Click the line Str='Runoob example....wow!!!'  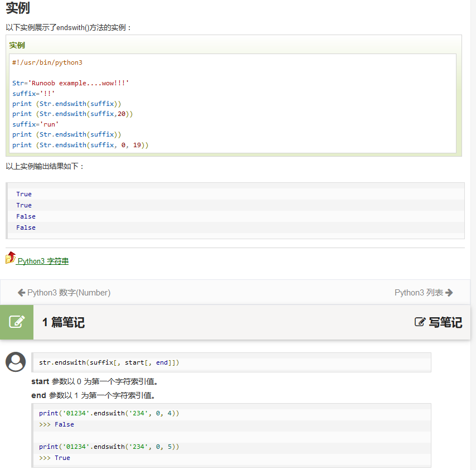click(x=70, y=83)
